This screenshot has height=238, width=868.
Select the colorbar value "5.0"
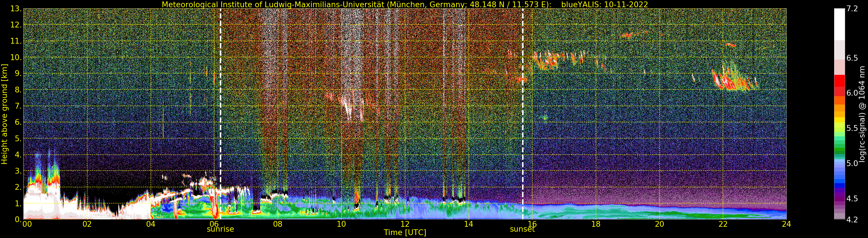click(852, 163)
